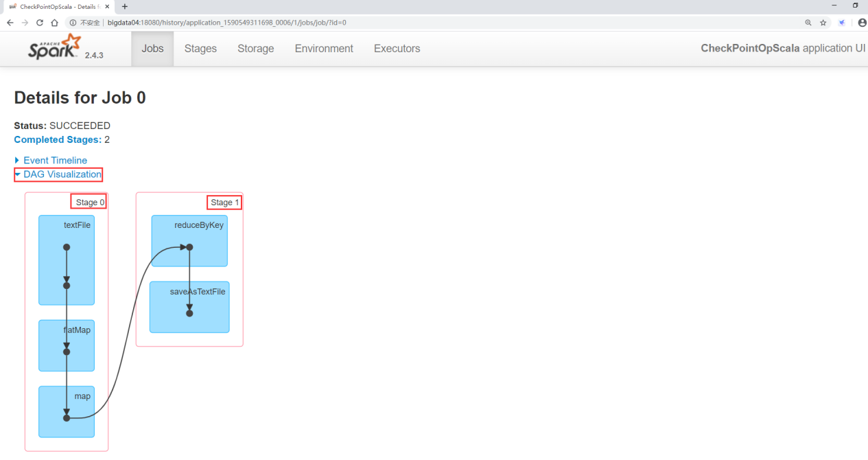Open the Storage tab
Viewport: 868px width, 460px height.
tap(256, 49)
